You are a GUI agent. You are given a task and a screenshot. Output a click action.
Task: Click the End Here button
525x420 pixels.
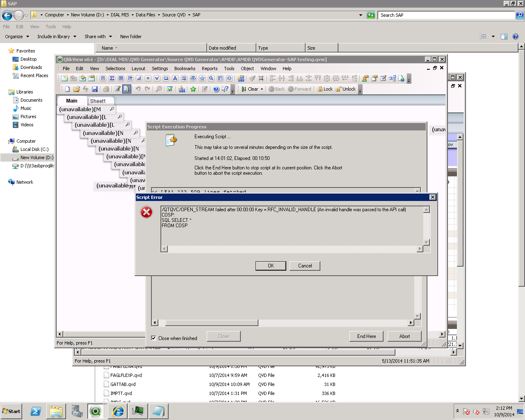click(366, 336)
